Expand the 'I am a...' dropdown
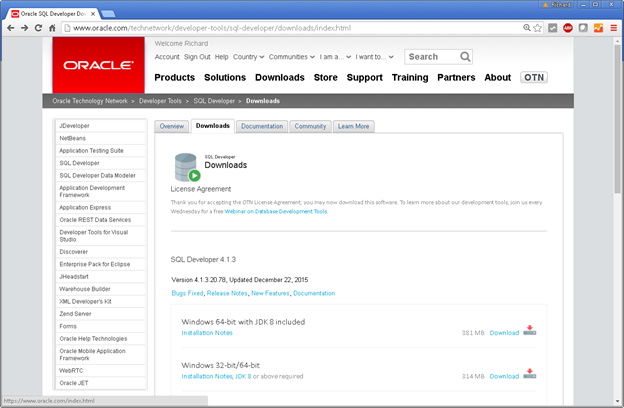Image resolution: width=624 pixels, height=408 pixels. click(335, 57)
